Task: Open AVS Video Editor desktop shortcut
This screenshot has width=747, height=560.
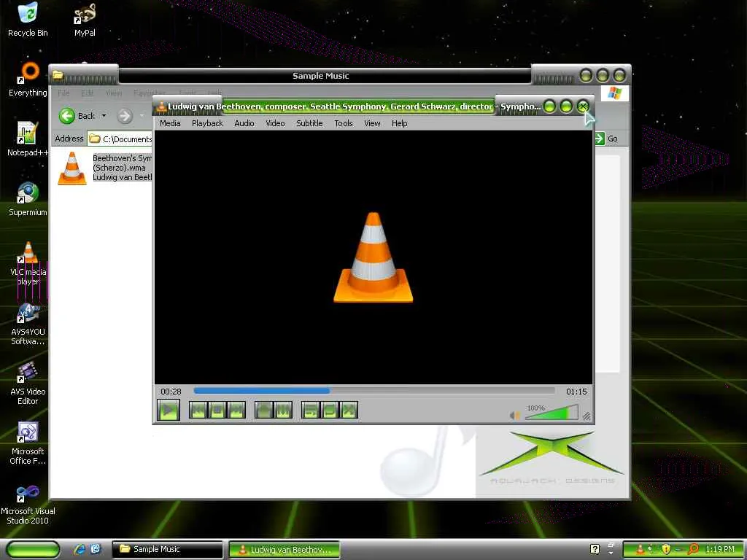Action: [x=28, y=384]
